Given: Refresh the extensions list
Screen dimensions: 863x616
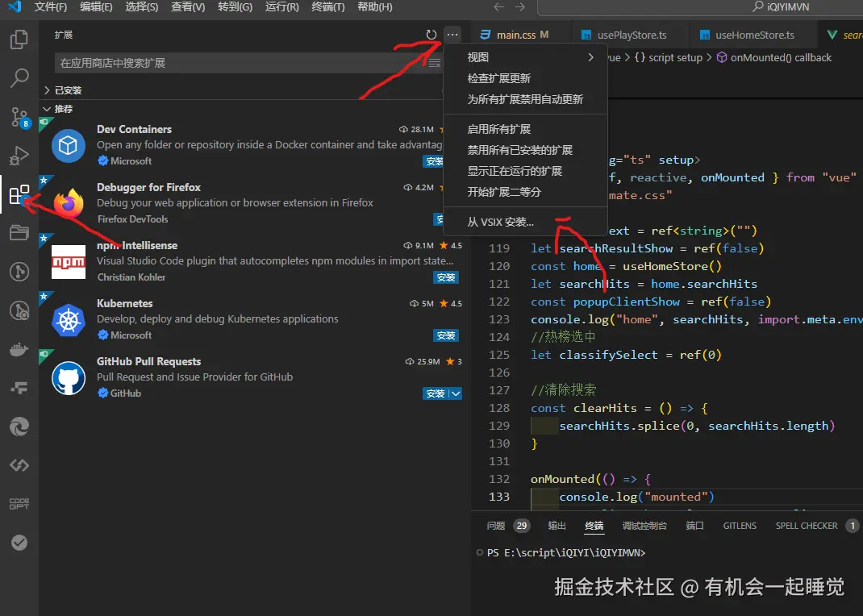Looking at the screenshot, I should coord(431,35).
